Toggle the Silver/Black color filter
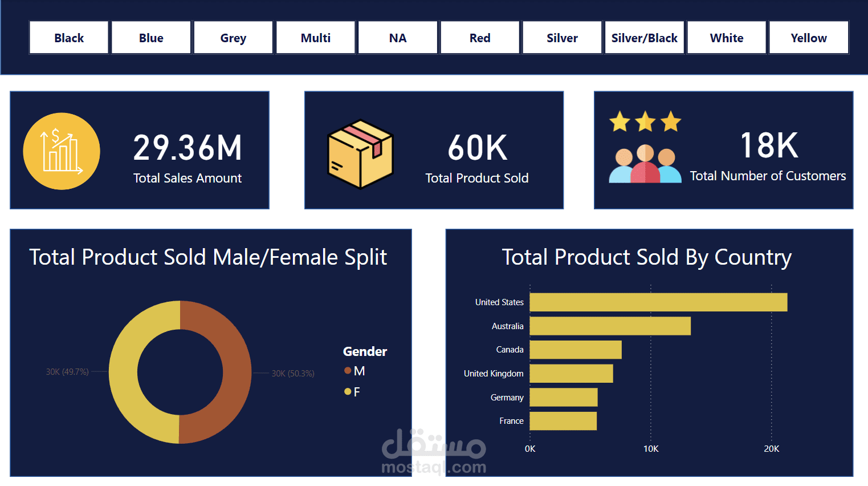This screenshot has width=868, height=486. (x=644, y=37)
